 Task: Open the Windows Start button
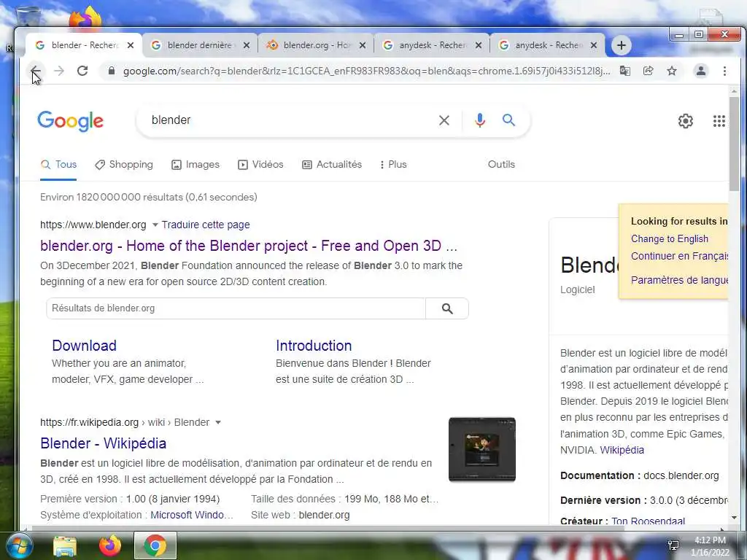[x=19, y=545]
